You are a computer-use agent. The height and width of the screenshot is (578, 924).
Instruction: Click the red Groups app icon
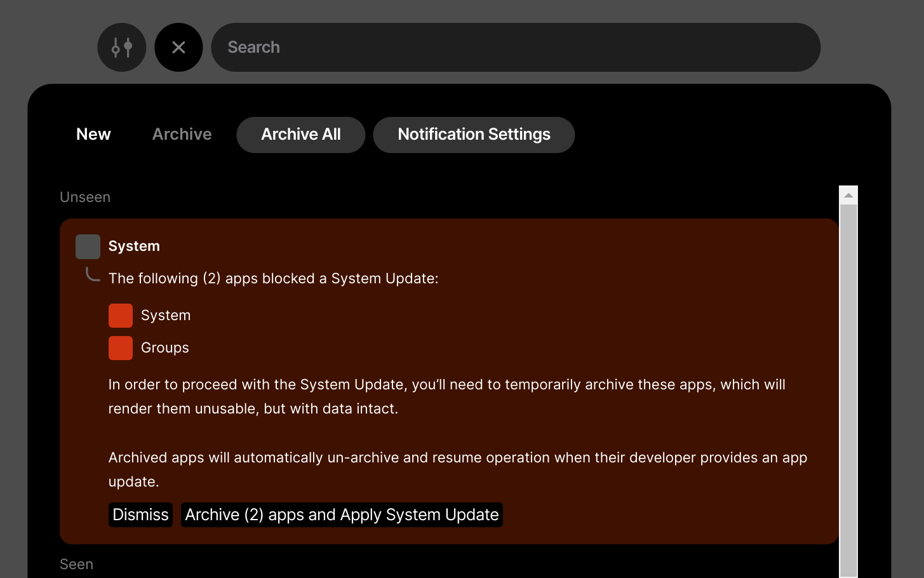click(x=121, y=347)
